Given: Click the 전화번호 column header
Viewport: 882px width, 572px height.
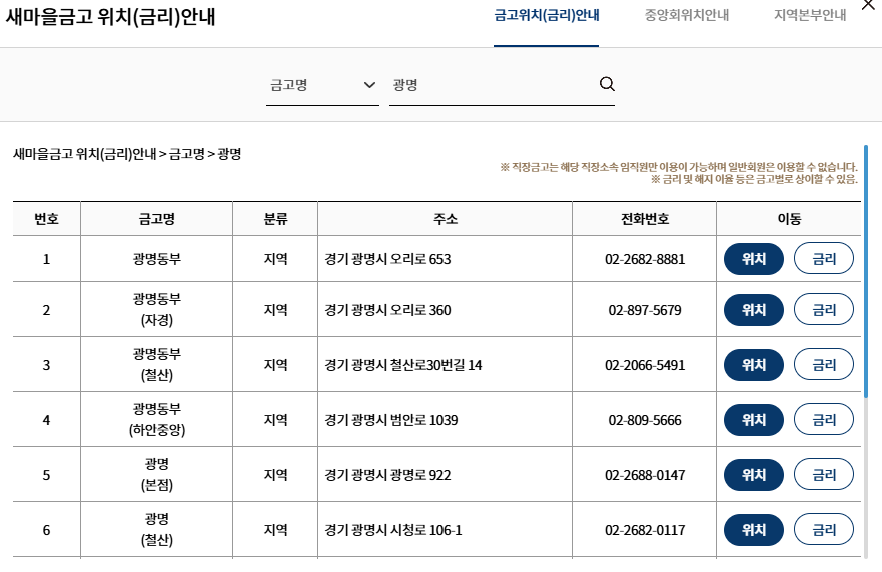Looking at the screenshot, I should coord(645,219).
